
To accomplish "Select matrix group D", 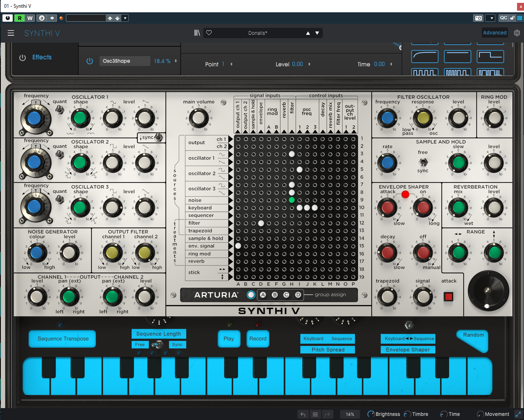I will [298, 295].
